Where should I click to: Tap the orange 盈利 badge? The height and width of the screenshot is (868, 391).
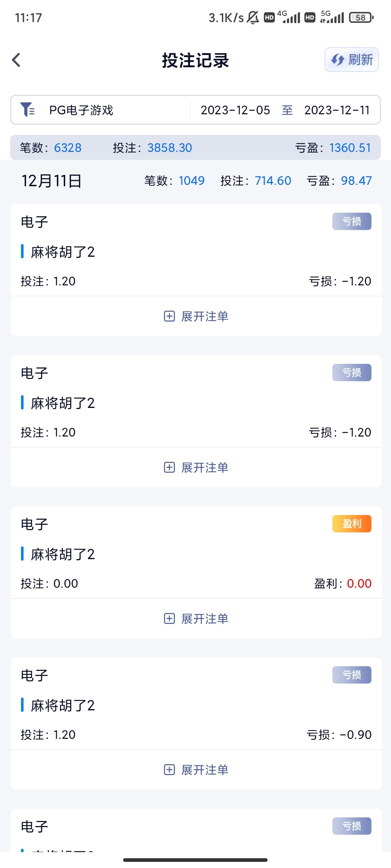click(352, 524)
